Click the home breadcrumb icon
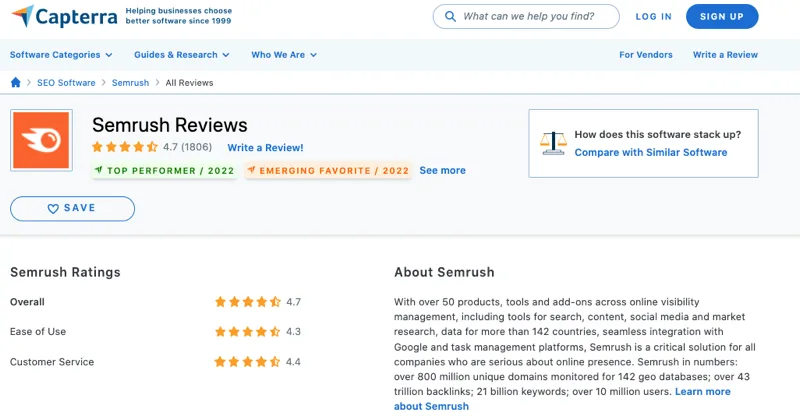This screenshot has width=800, height=420. click(16, 83)
